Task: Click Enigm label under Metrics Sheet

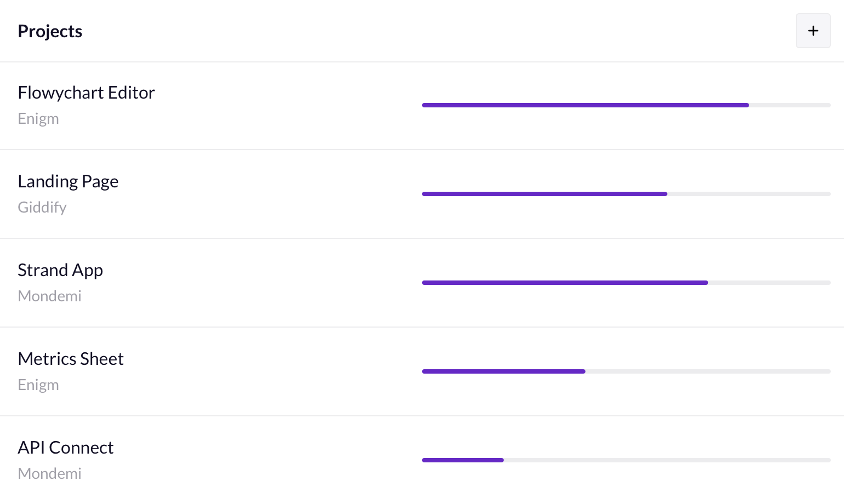Action: [x=38, y=385]
